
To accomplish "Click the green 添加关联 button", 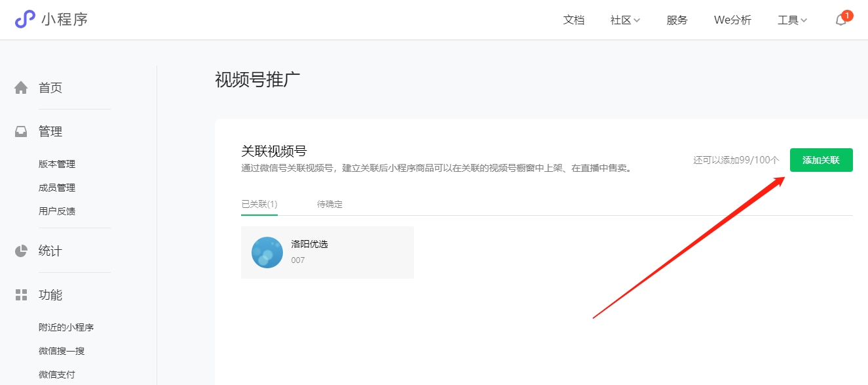I will tap(821, 160).
